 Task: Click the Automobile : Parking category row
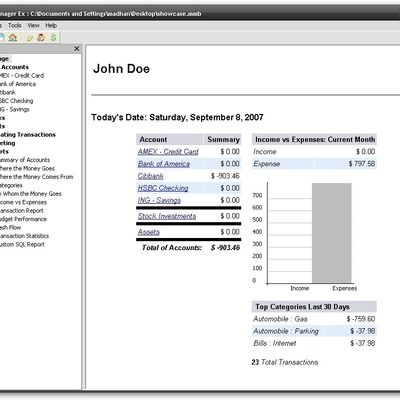point(314,331)
